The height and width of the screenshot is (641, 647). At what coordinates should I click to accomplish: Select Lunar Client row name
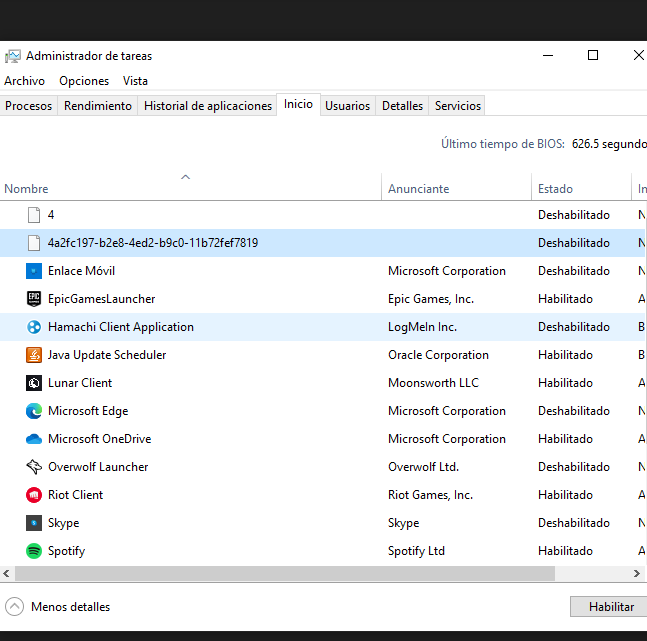80,383
